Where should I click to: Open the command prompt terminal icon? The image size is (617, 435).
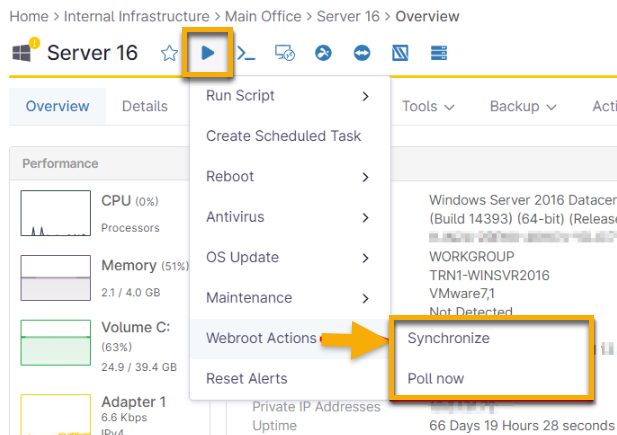pos(245,53)
